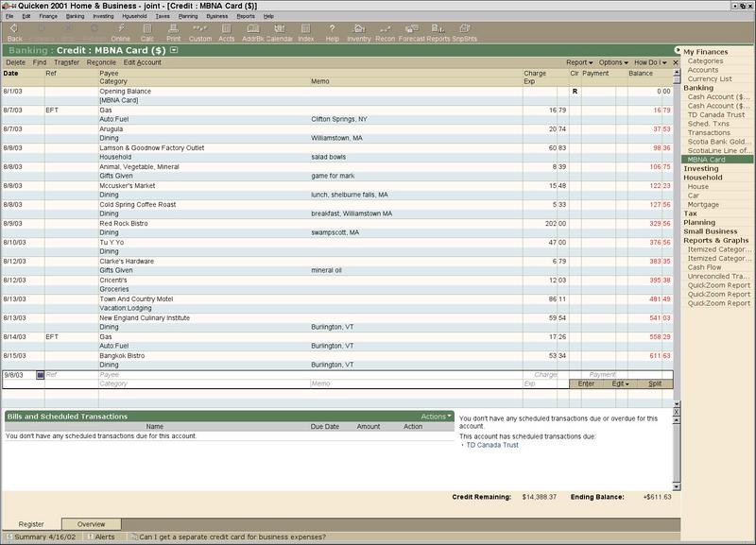Click the Alerts status bar icon

[x=90, y=536]
